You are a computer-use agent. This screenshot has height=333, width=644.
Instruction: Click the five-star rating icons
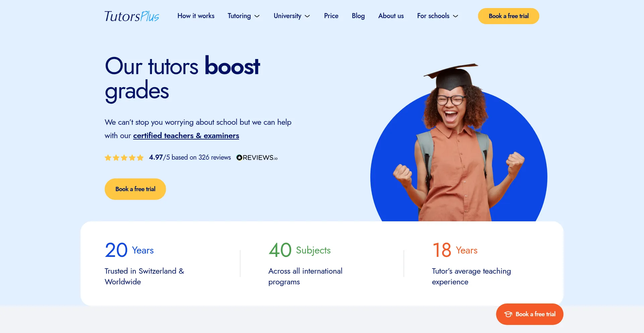pyautogui.click(x=124, y=158)
